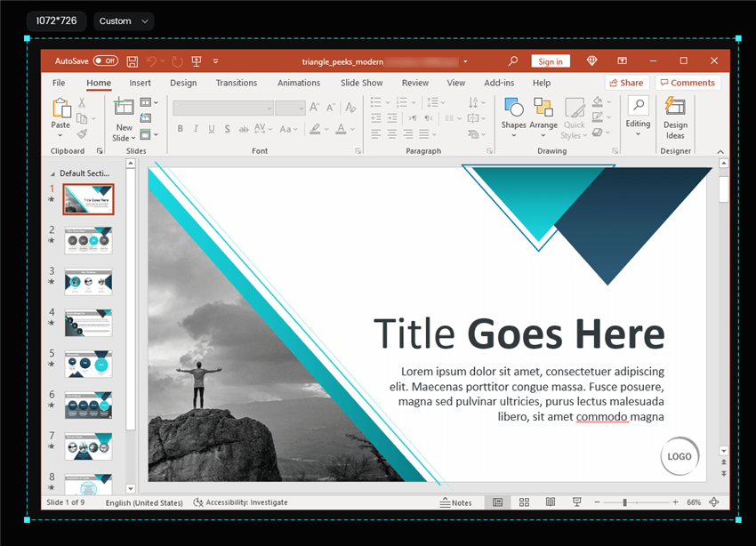The width and height of the screenshot is (756, 546).
Task: Toggle Normal view button in status bar
Action: tap(497, 502)
